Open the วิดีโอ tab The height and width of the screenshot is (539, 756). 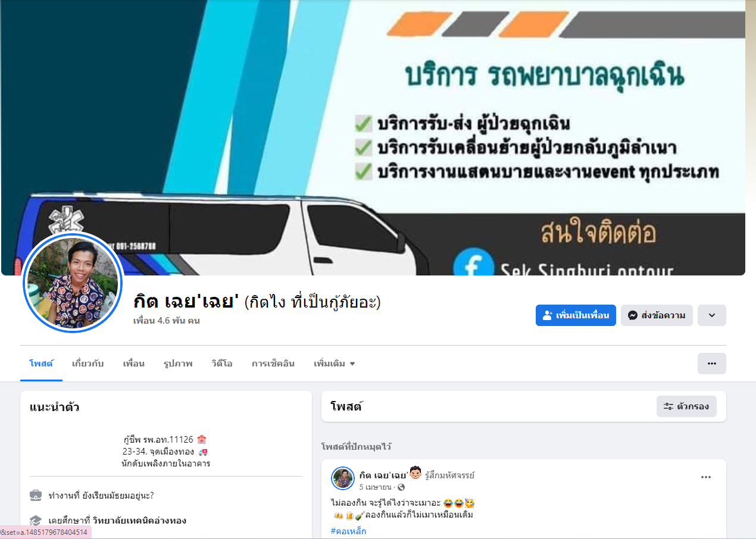pos(221,363)
